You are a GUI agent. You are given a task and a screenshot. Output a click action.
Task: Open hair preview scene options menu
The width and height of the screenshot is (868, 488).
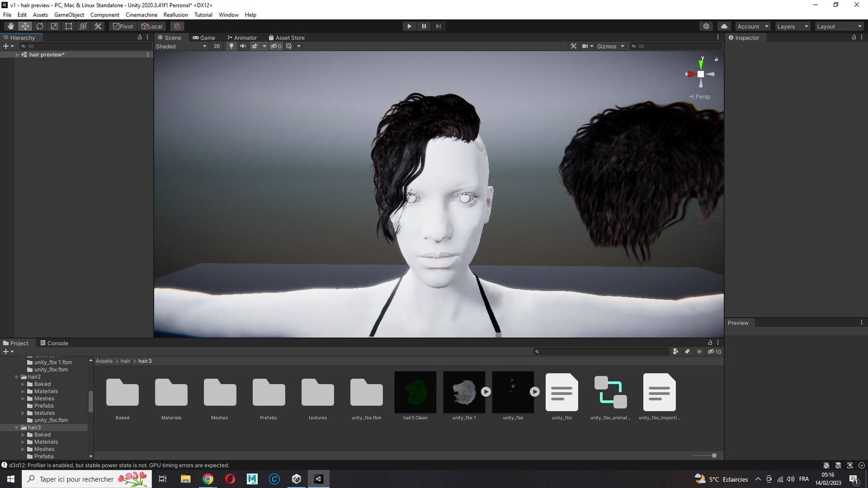click(148, 55)
